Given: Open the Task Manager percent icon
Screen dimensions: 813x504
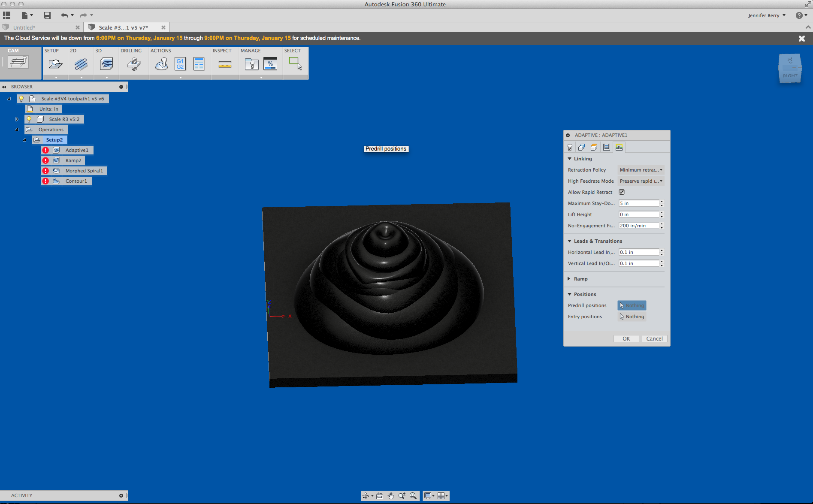Looking at the screenshot, I should pyautogui.click(x=270, y=64).
